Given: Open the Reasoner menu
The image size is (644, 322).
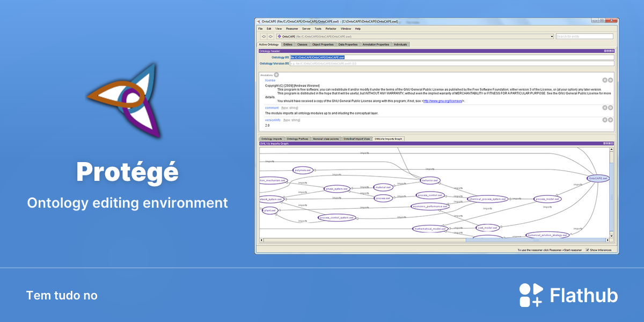Looking at the screenshot, I should click(292, 28).
